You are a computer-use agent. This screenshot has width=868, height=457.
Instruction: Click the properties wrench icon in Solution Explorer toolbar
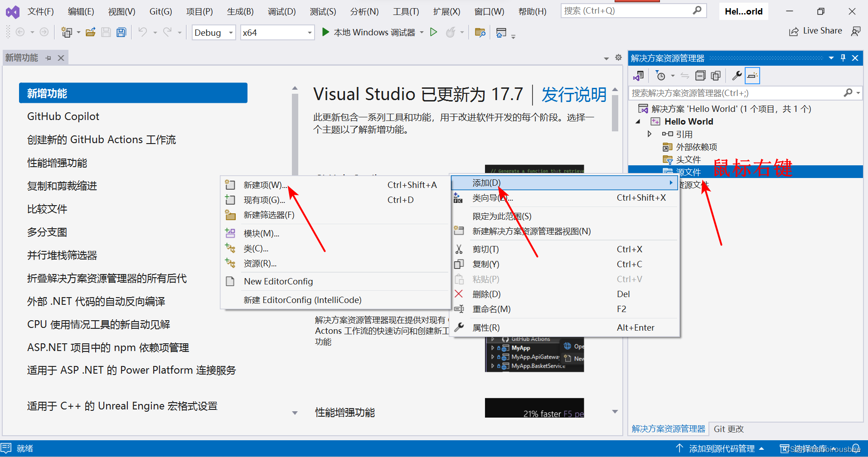[737, 76]
